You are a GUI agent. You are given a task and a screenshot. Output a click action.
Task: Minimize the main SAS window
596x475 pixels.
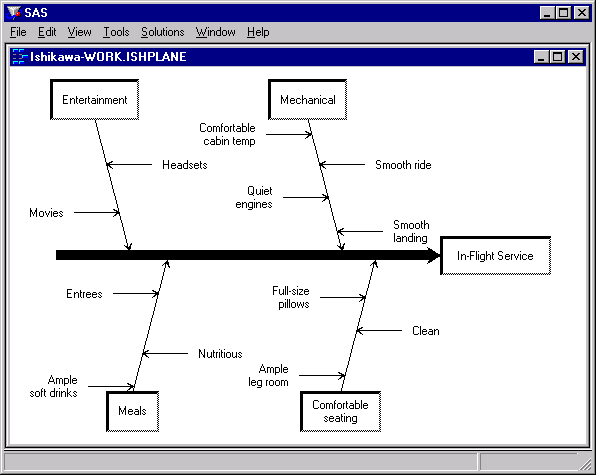(x=547, y=13)
